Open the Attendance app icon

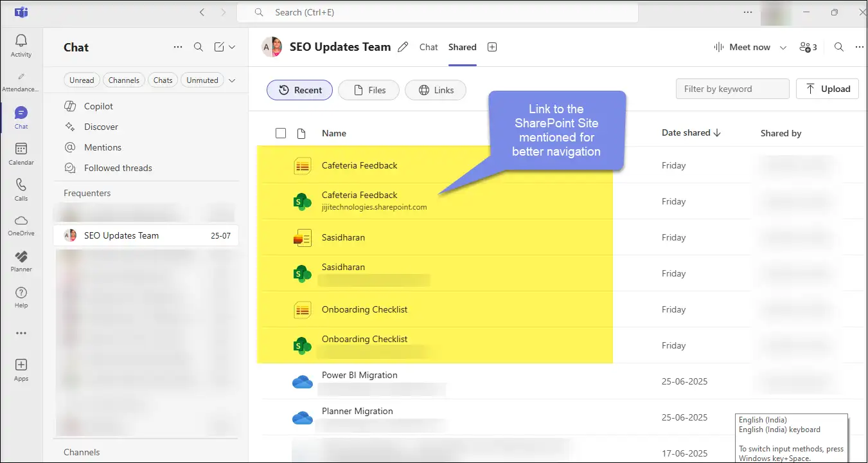click(x=21, y=82)
